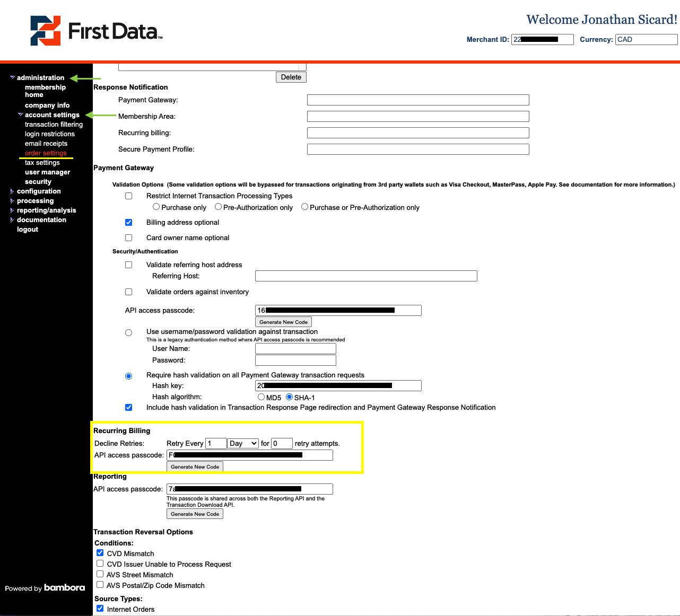Expand the processing menu section
Viewport: 680px width, 616px height.
tap(12, 201)
